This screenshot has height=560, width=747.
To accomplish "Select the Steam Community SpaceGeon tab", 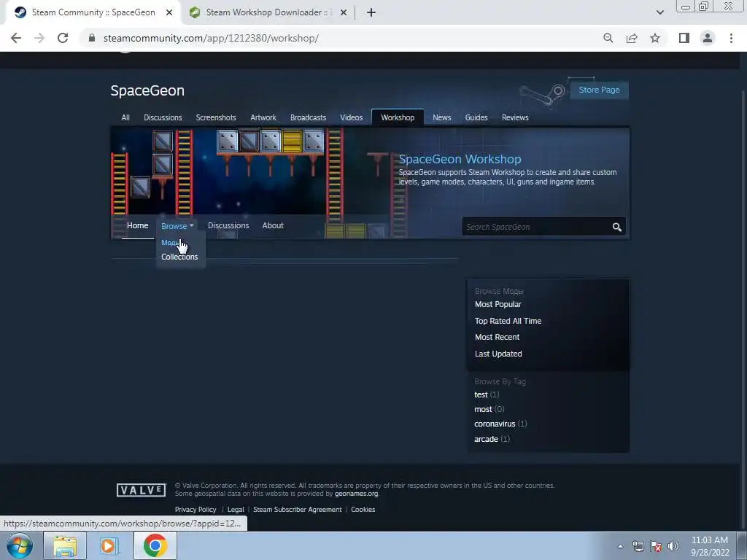I will click(93, 12).
